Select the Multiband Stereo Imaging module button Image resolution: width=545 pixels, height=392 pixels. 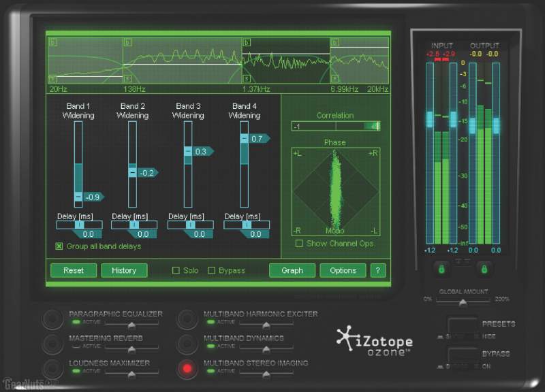[x=187, y=369]
